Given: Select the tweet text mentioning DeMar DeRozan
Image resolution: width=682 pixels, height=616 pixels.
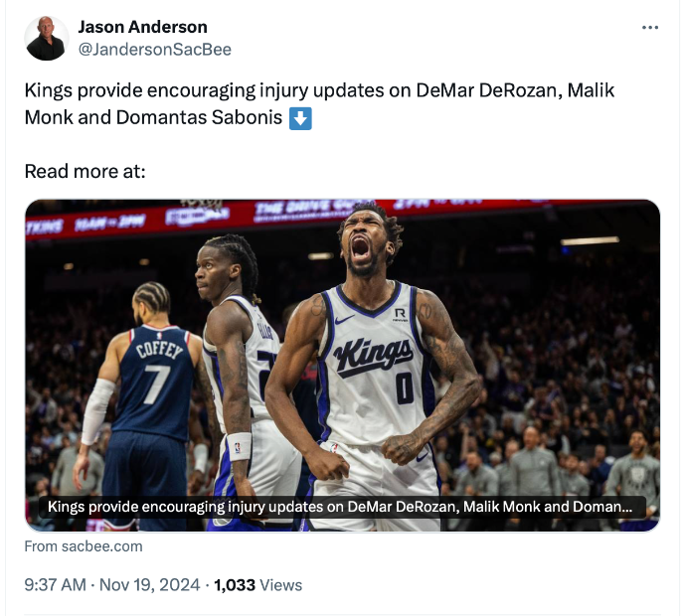Looking at the screenshot, I should coord(319,103).
